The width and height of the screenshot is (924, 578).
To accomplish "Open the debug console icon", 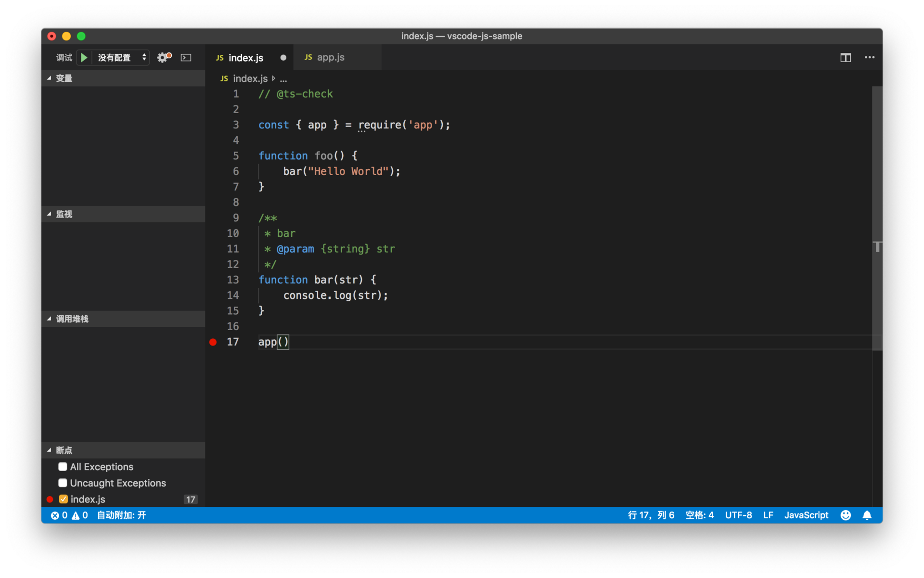I will [x=186, y=58].
